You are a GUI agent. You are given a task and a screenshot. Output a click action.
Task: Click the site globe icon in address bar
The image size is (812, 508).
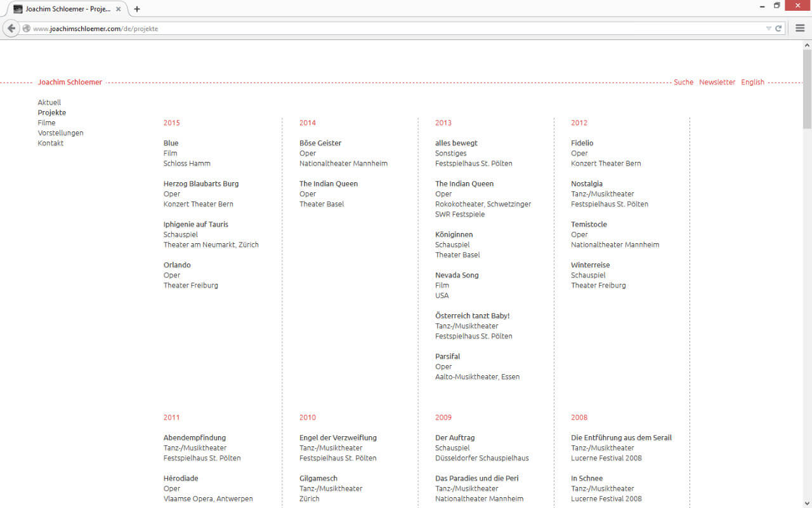tap(27, 29)
